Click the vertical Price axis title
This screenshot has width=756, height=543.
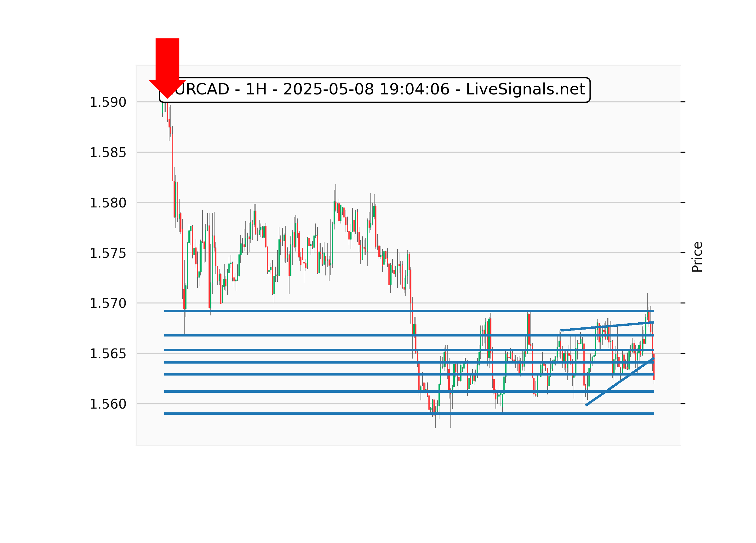697,257
